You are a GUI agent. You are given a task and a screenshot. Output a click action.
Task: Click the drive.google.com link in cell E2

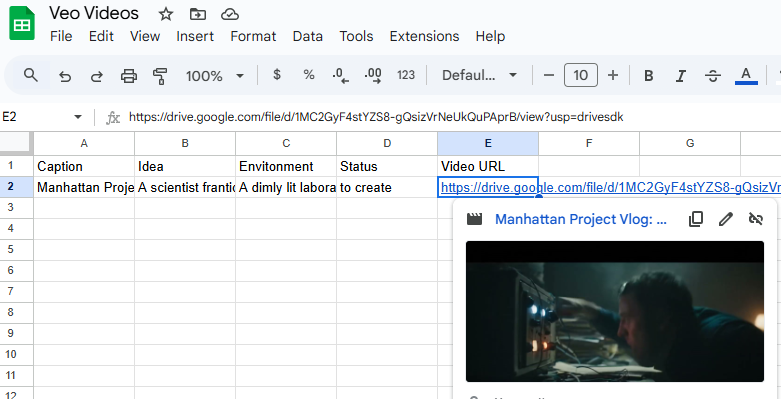click(x=610, y=188)
